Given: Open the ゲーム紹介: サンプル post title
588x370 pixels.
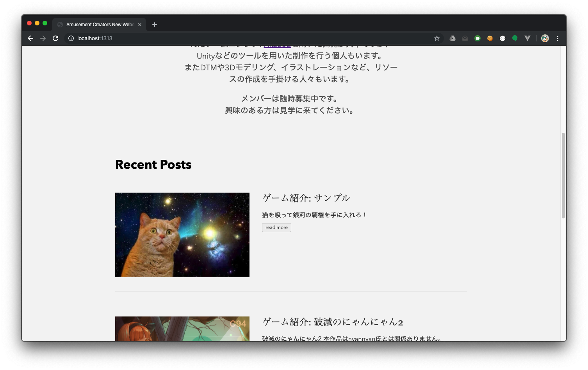Looking at the screenshot, I should click(x=306, y=198).
